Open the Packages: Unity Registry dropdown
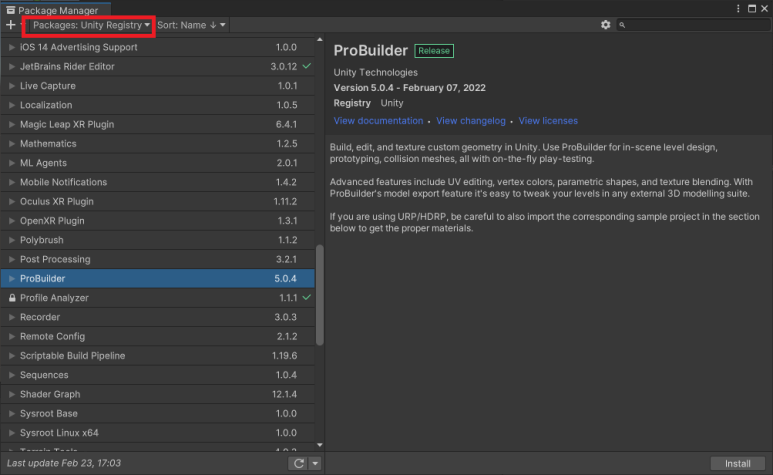Image resolution: width=773 pixels, height=475 pixels. (x=91, y=25)
